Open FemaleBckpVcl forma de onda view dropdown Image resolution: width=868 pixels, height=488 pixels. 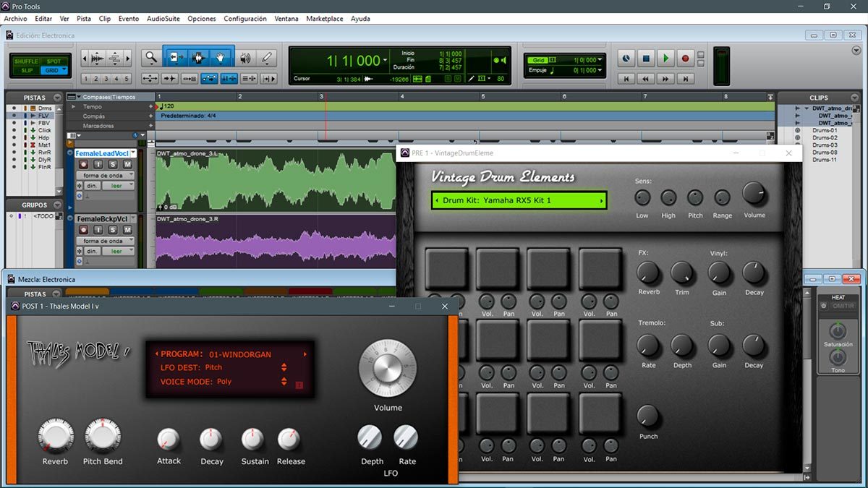[x=105, y=241]
